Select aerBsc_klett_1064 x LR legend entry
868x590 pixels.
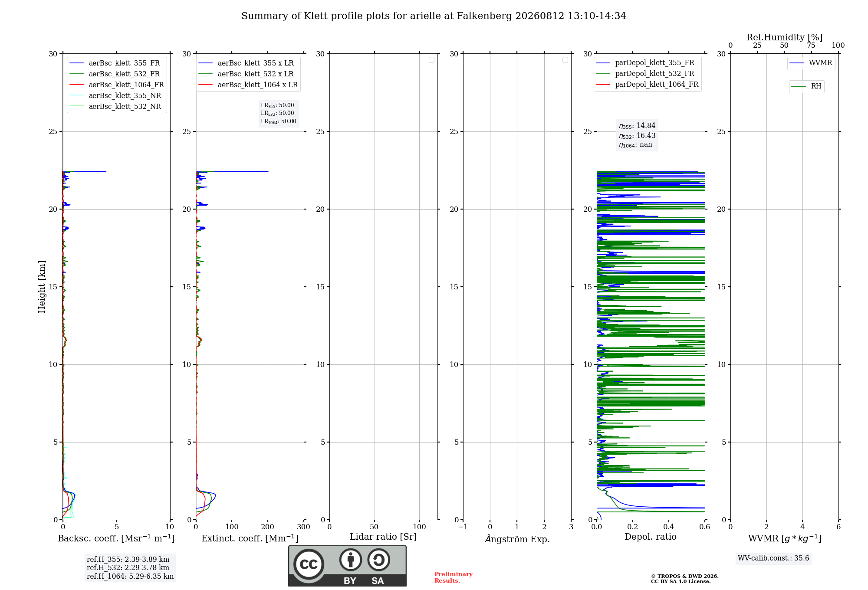tap(248, 85)
